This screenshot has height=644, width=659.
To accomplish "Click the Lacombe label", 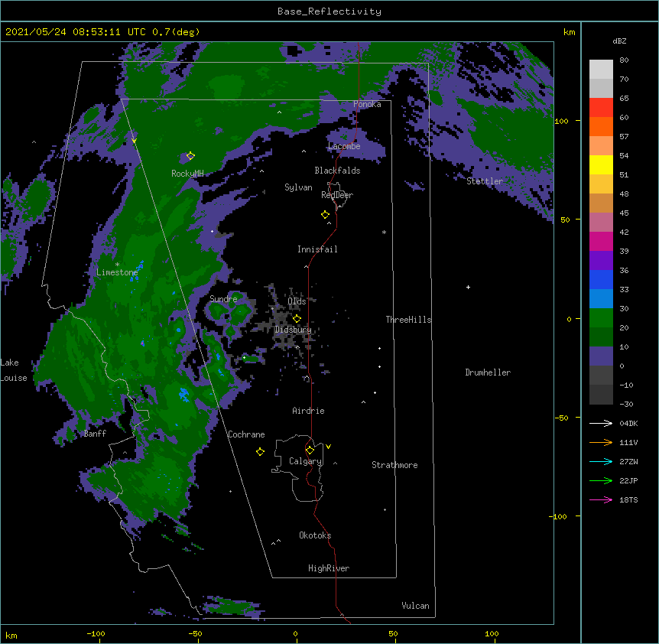I will [344, 146].
